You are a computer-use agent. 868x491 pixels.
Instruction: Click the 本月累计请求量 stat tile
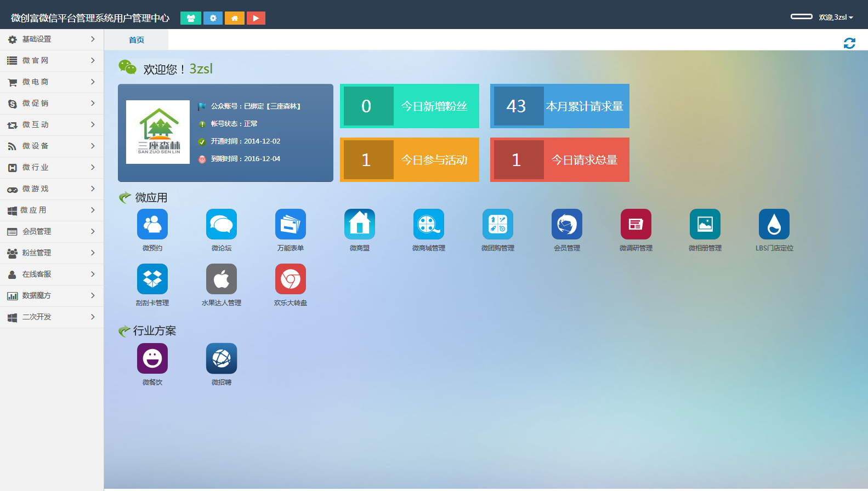(559, 106)
